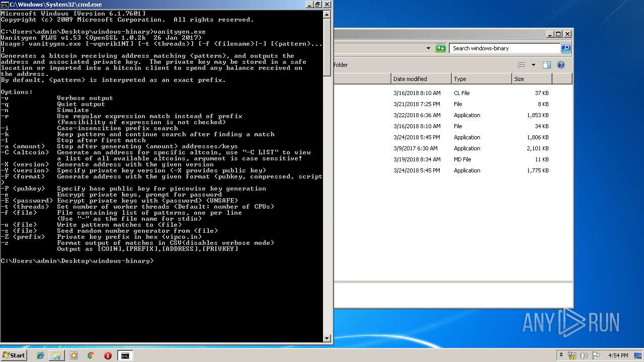Image resolution: width=644 pixels, height=362 pixels.
Task: Expand the address bar history dropdown
Action: pos(428,48)
